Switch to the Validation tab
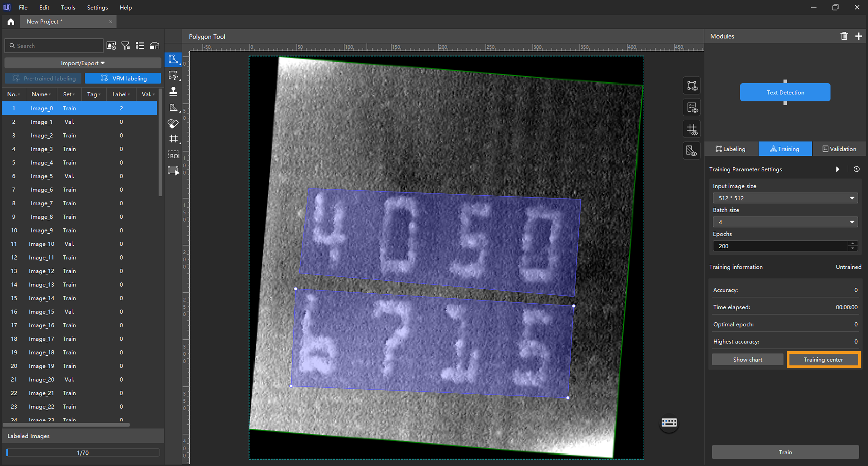The height and width of the screenshot is (466, 868). 839,149
